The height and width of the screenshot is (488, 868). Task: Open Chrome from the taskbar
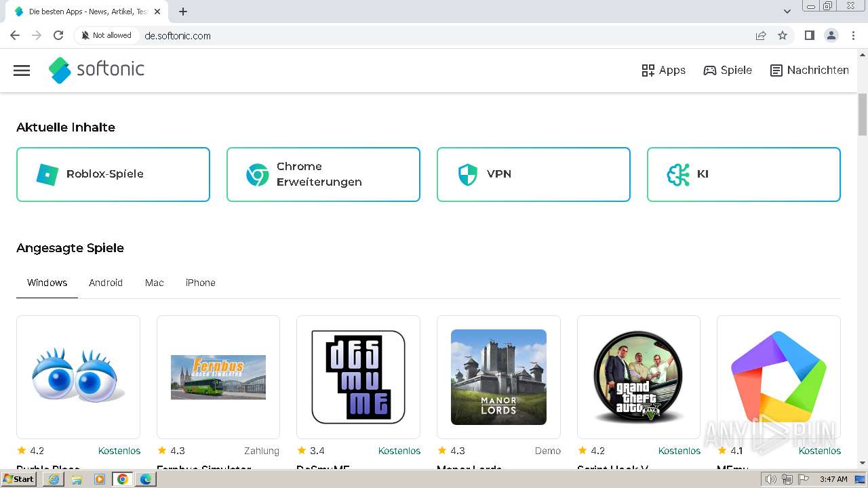(123, 479)
